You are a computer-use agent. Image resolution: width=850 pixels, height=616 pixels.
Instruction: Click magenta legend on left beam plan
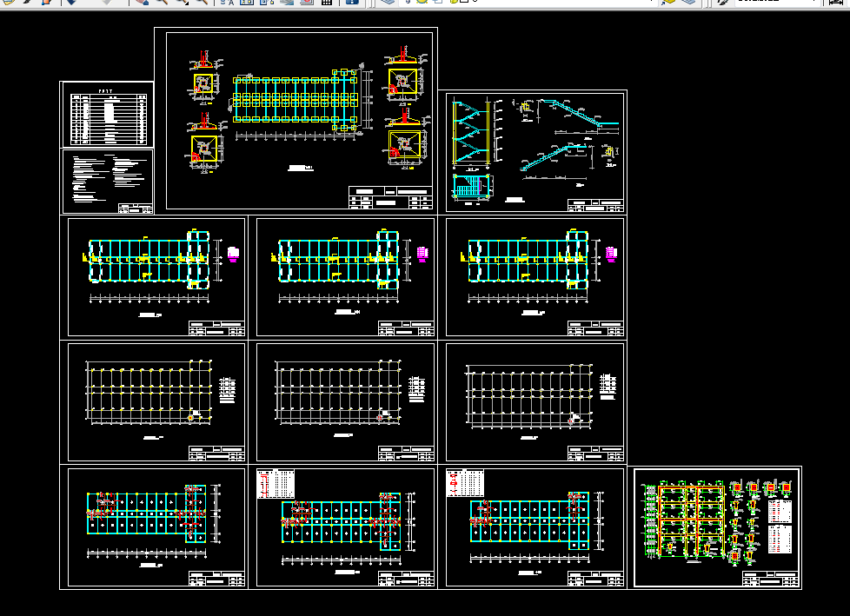click(234, 254)
